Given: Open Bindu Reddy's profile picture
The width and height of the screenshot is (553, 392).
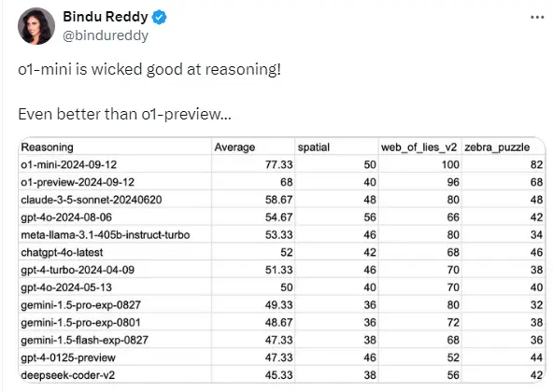Looking at the screenshot, I should [36, 26].
